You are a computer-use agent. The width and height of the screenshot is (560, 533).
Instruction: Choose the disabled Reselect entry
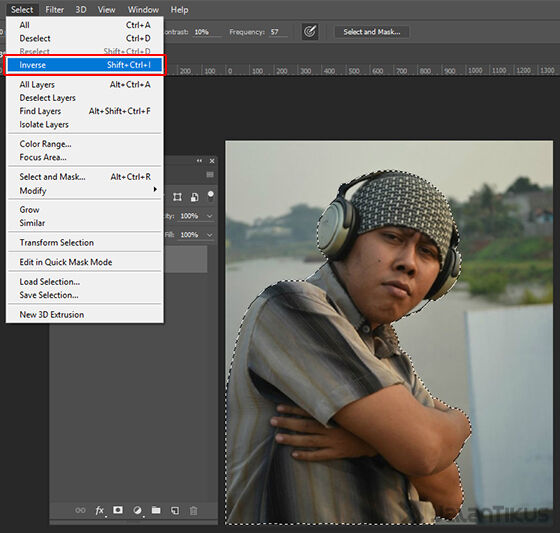coord(85,51)
